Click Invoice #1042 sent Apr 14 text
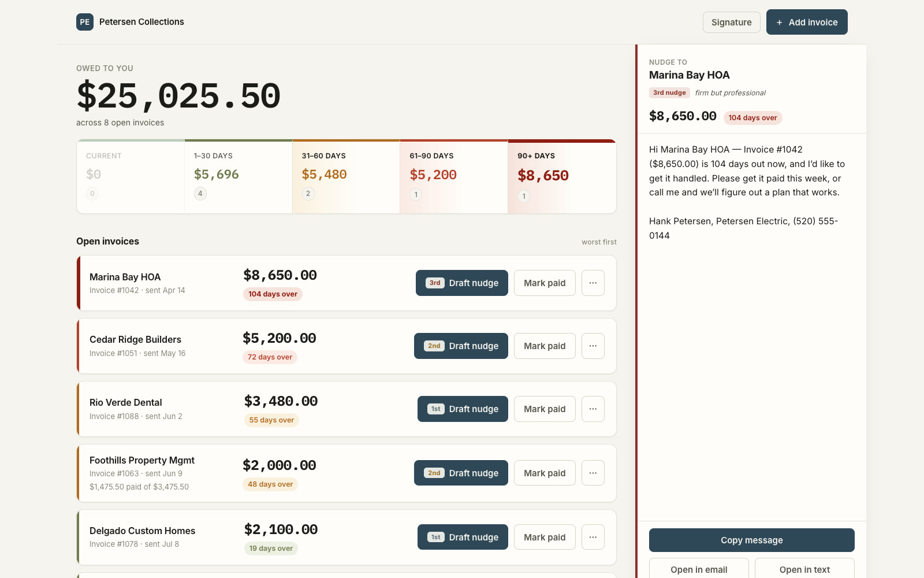 pyautogui.click(x=137, y=291)
